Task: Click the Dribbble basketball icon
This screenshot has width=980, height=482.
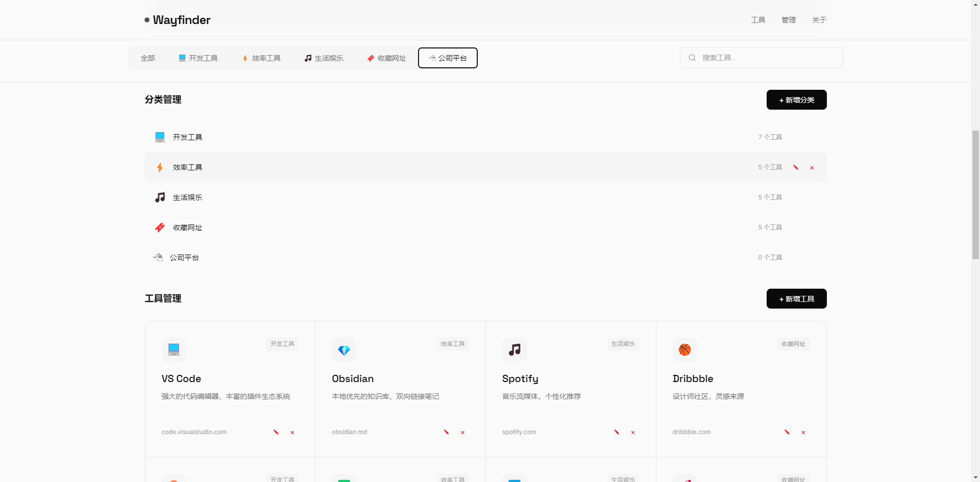Action: (x=684, y=350)
